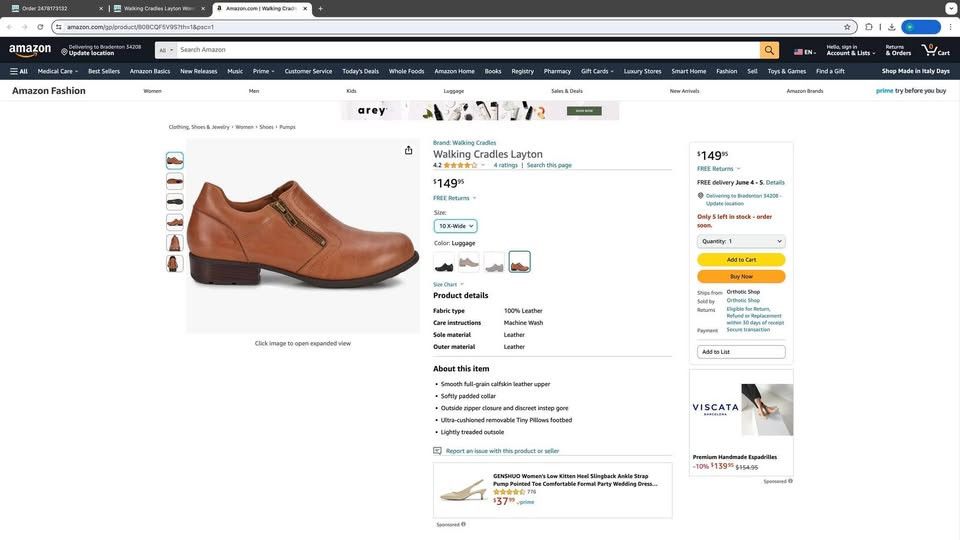Click the Add to List button

pos(741,352)
